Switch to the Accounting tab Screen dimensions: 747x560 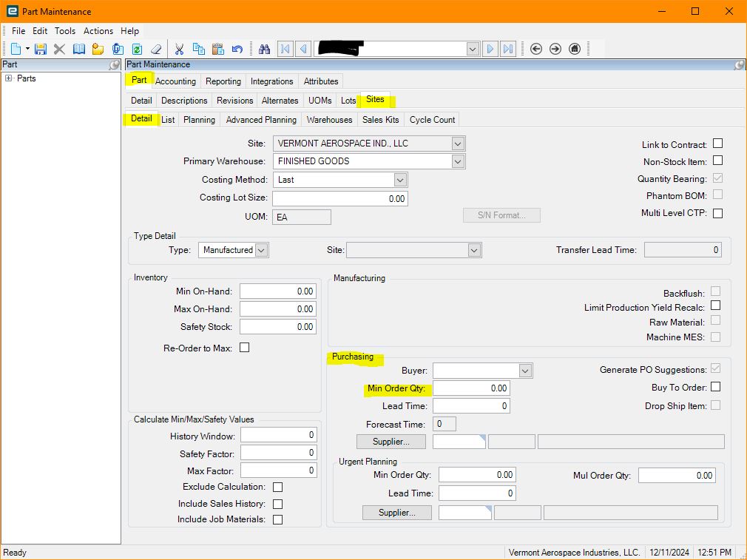[175, 81]
